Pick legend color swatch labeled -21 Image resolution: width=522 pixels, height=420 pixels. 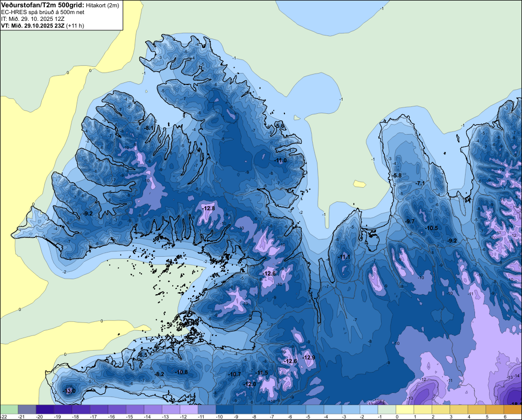point(27,409)
